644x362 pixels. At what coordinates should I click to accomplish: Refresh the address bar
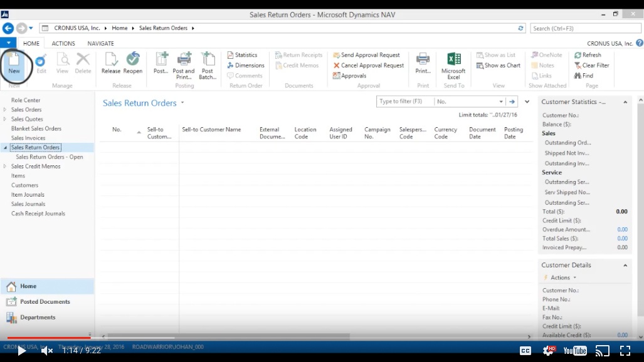[x=520, y=28]
